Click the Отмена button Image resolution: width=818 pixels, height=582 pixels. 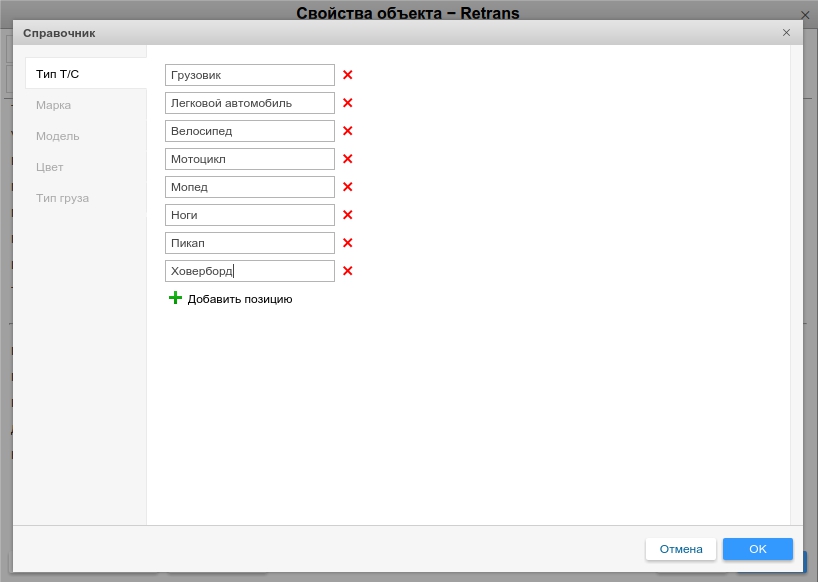click(x=680, y=549)
